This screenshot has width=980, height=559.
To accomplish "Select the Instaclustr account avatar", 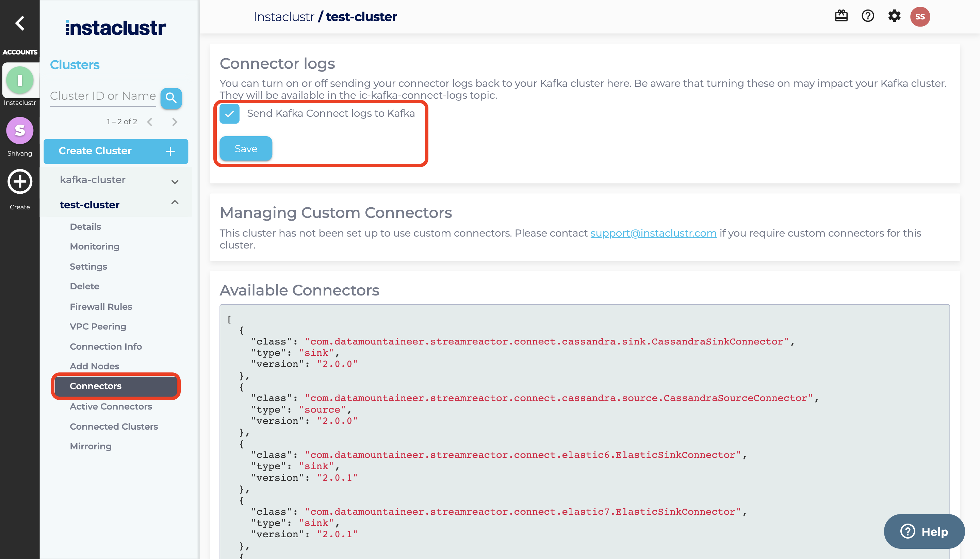I will click(20, 80).
